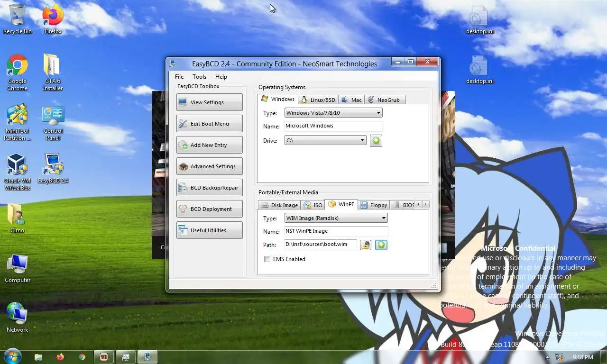Go to Add New Entry section
The width and height of the screenshot is (607, 364).
coord(209,145)
